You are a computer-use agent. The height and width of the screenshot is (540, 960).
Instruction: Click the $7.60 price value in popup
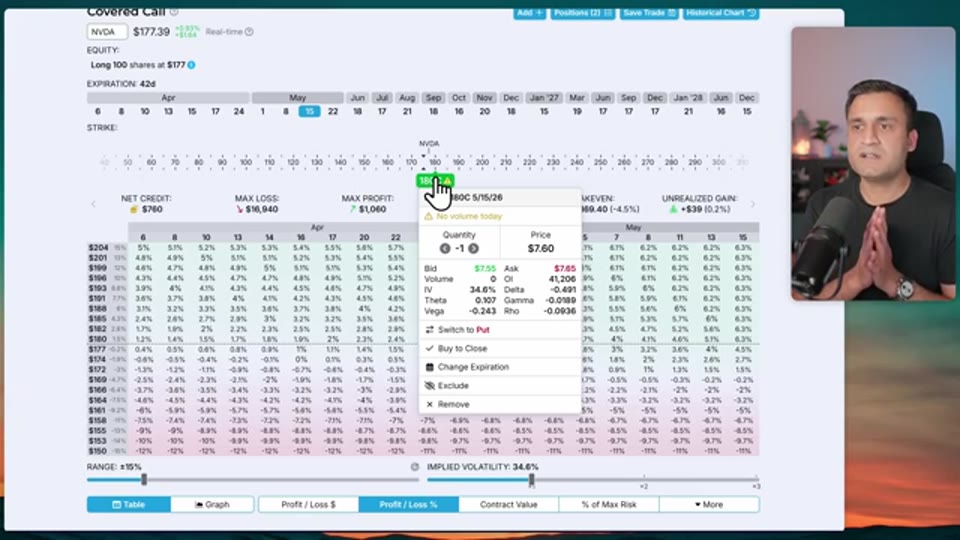click(541, 249)
